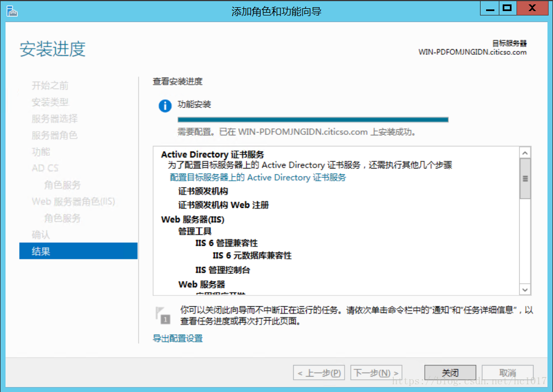Screen dimensions: 553x392
Task: Select the Web 服务器角色(IIS) step
Action: 74,201
